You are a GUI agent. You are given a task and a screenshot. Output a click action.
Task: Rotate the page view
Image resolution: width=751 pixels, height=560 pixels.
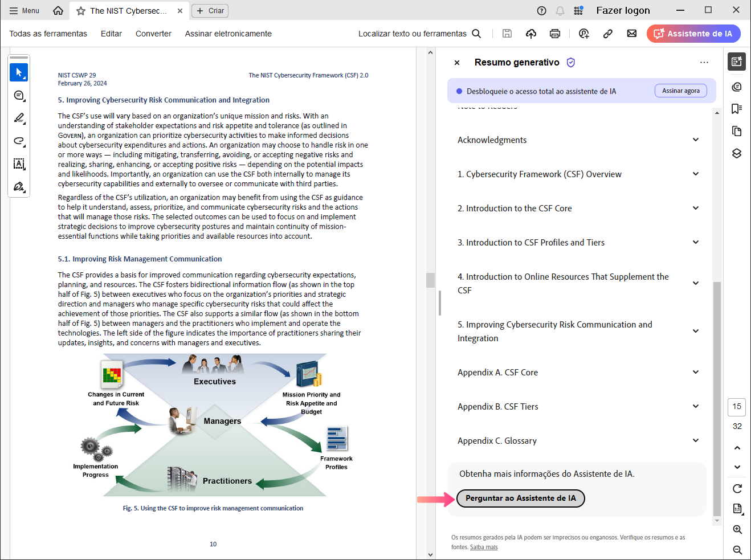point(737,488)
